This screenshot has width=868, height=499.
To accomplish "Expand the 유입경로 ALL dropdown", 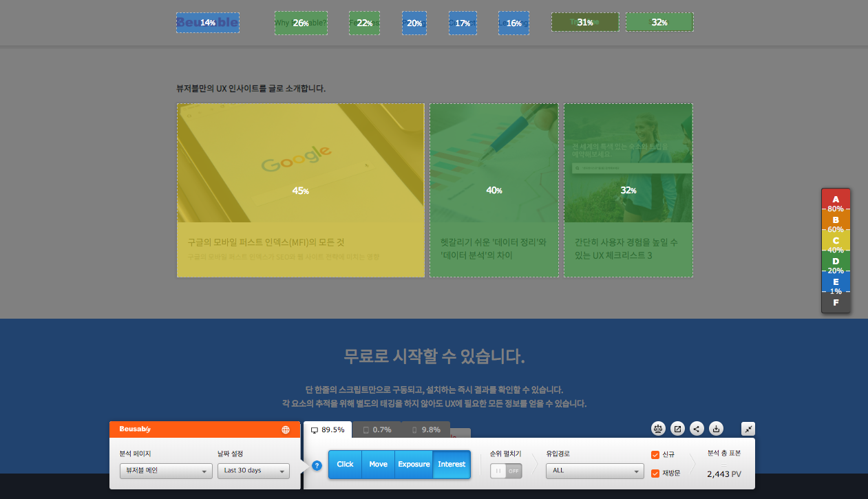I will click(594, 471).
